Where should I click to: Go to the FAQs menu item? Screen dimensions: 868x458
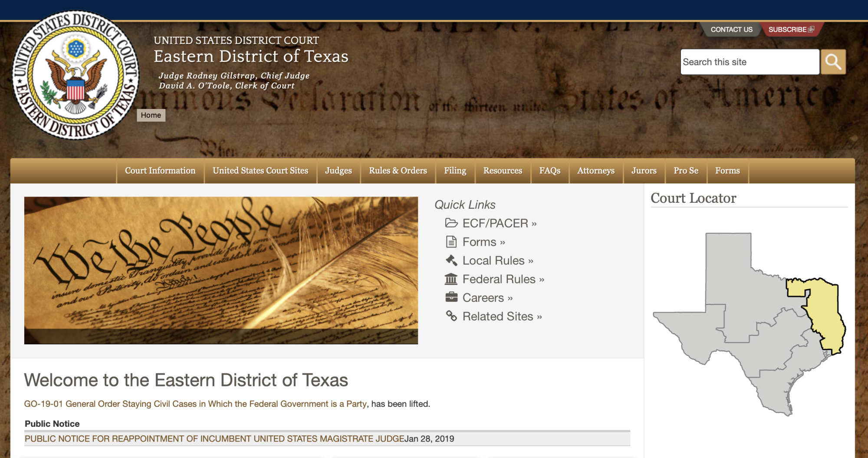click(x=550, y=171)
